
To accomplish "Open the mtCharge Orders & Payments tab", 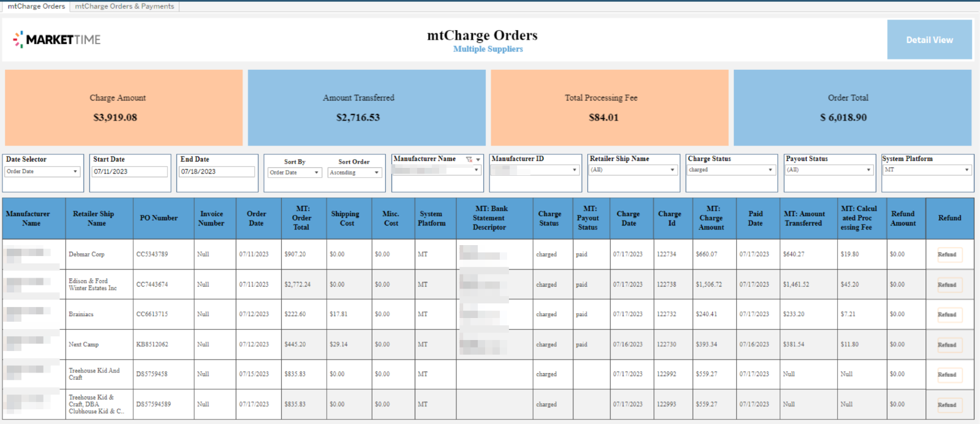I will pyautogui.click(x=124, y=6).
